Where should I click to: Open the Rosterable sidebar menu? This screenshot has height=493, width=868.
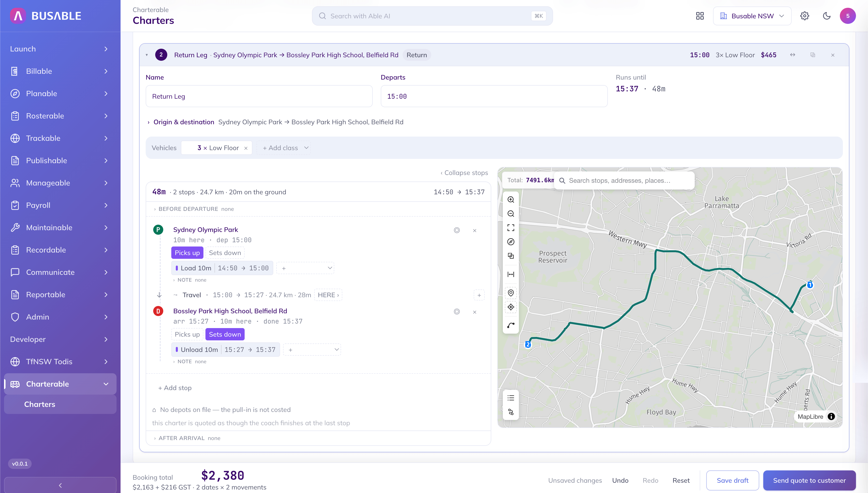tap(60, 116)
